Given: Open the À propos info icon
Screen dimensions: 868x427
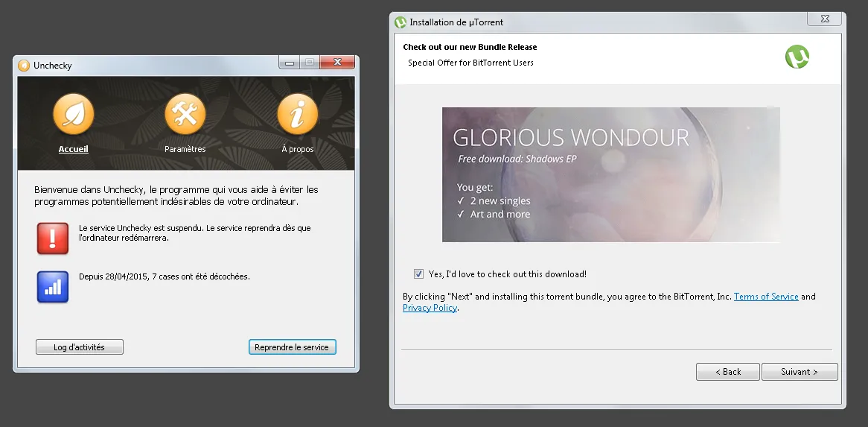Looking at the screenshot, I should click(x=297, y=115).
